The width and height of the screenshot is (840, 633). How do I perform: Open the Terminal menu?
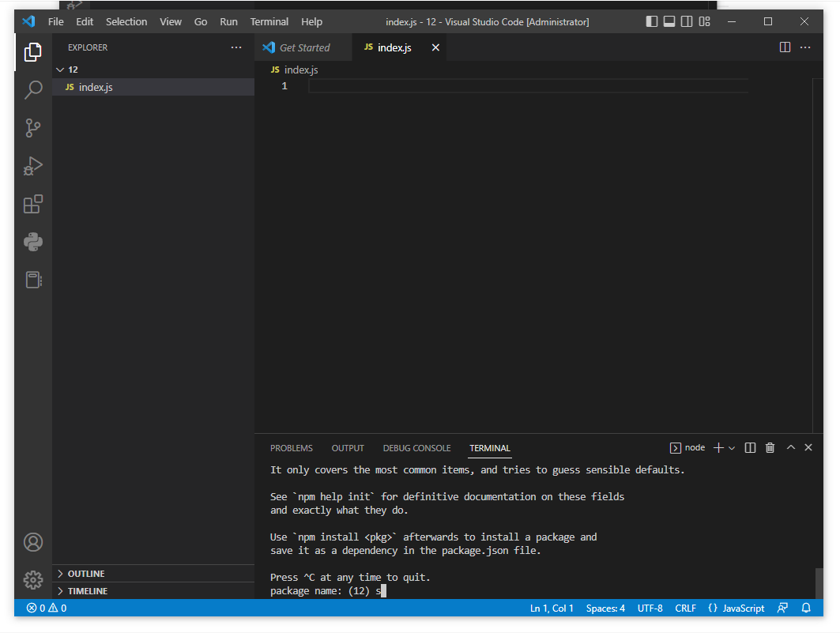pyautogui.click(x=269, y=21)
